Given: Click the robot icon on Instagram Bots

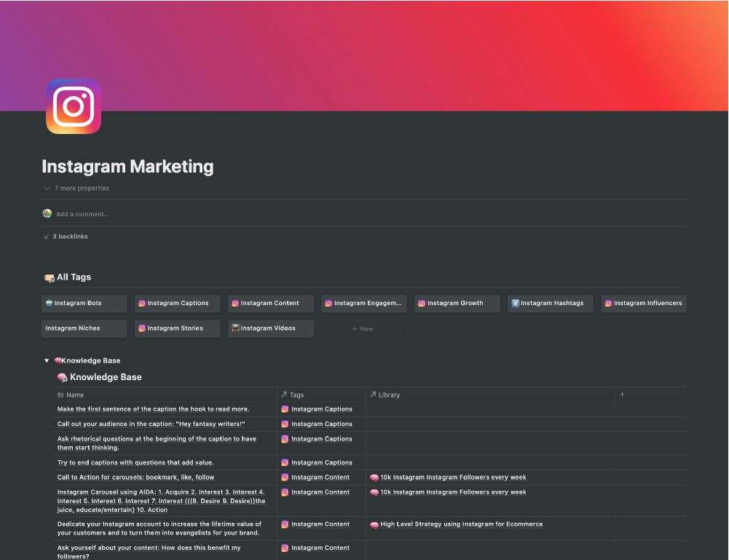Looking at the screenshot, I should point(49,302).
